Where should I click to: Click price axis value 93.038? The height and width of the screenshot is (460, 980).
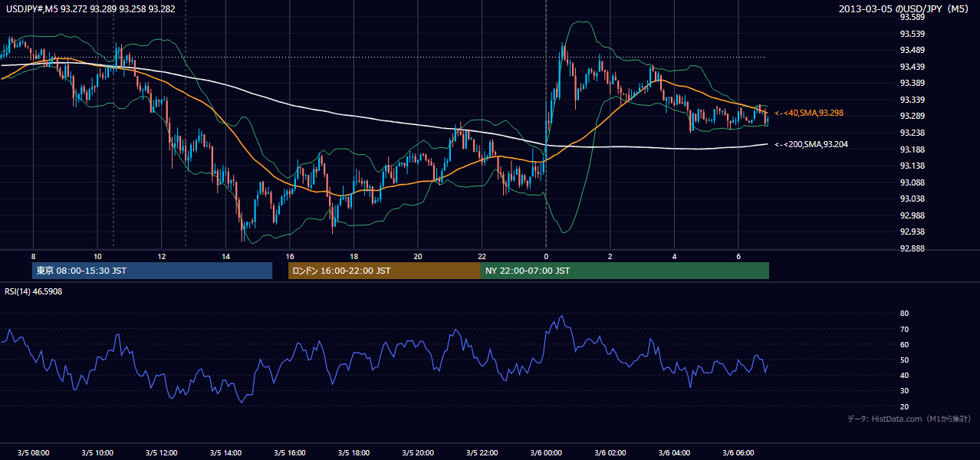coord(911,199)
